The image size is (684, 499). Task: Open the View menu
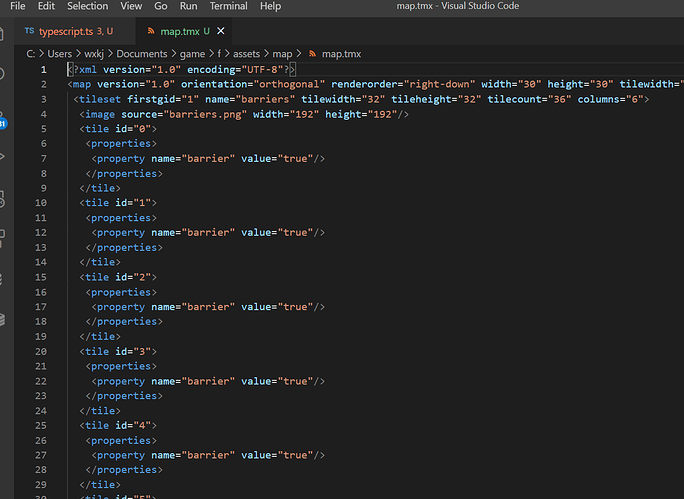point(131,6)
